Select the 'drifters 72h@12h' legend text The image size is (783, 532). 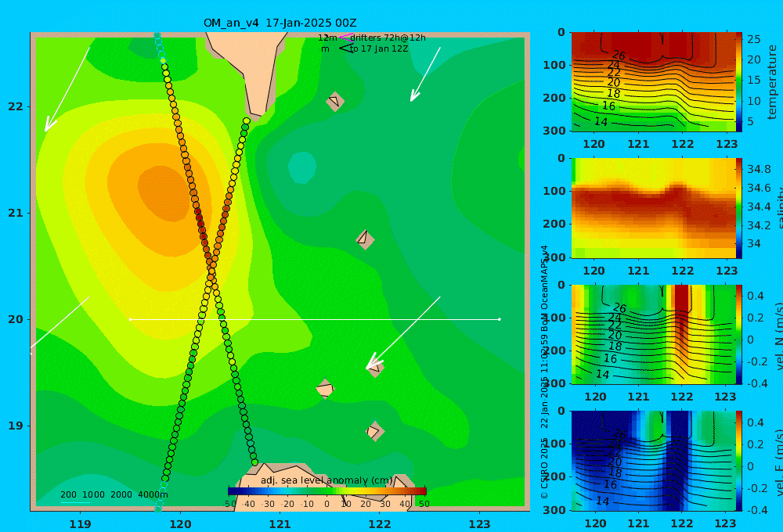point(388,38)
